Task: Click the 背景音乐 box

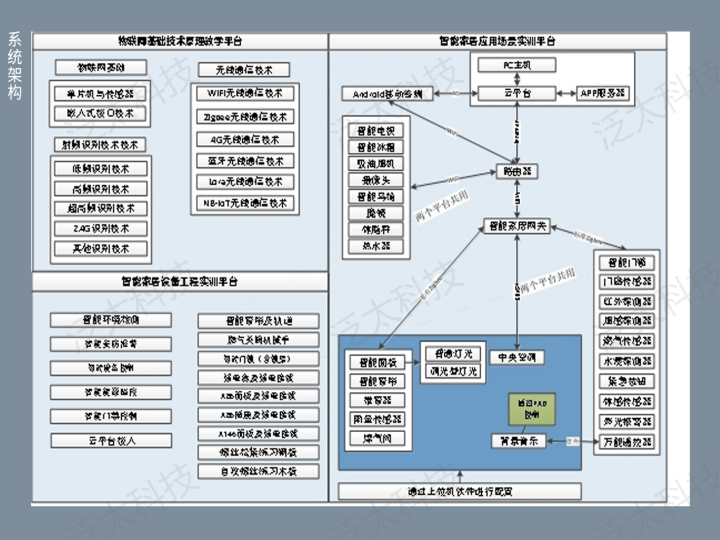Action: coord(516,441)
